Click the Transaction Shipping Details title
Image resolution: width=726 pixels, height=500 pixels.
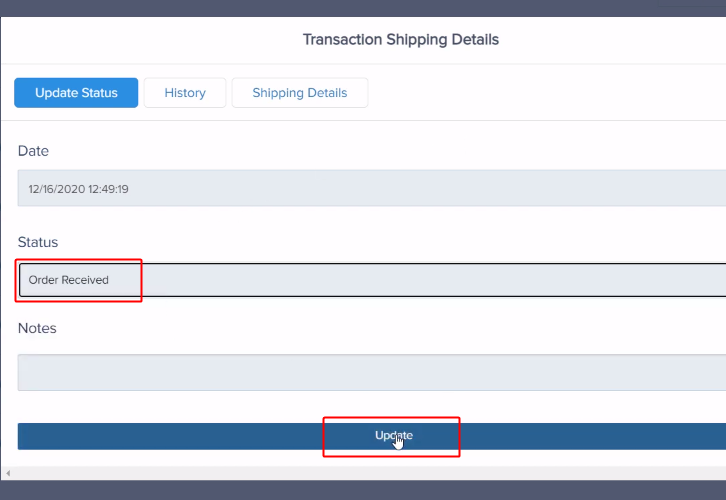tap(401, 39)
